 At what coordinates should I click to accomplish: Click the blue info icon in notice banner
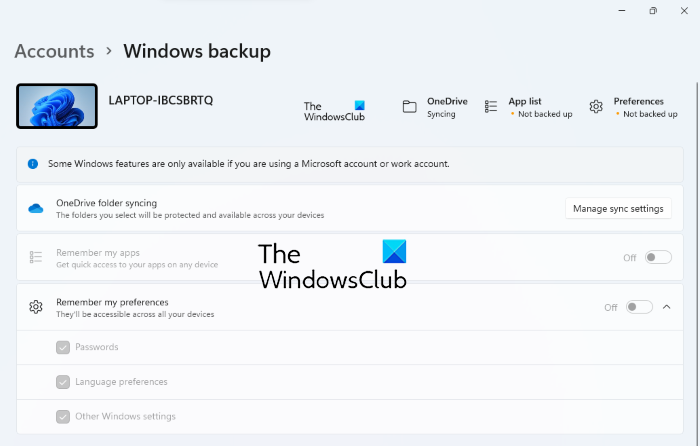click(33, 164)
